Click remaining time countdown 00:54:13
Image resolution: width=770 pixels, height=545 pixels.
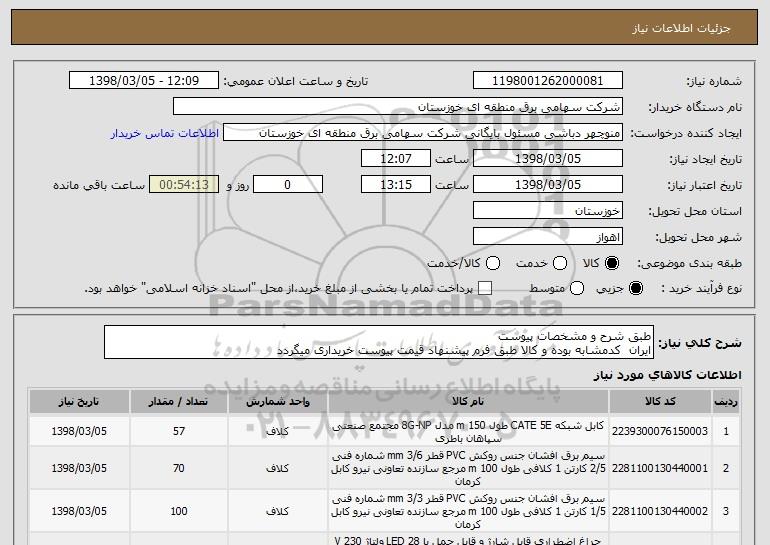pyautogui.click(x=184, y=185)
